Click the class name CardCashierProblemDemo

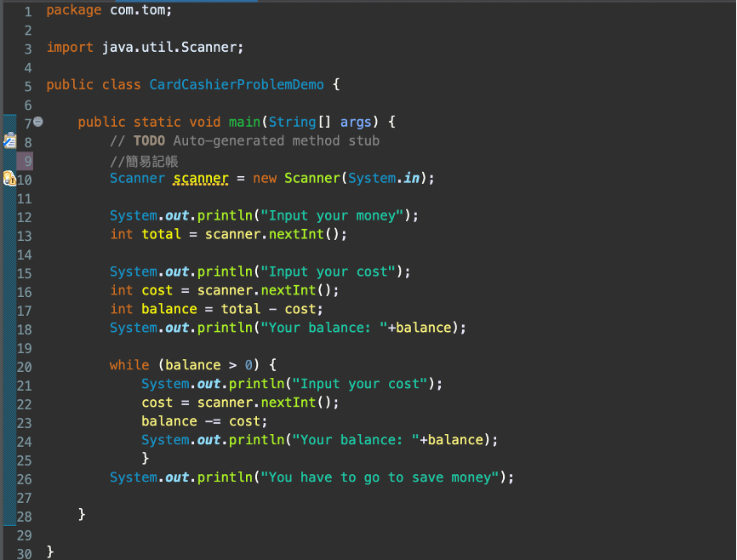coord(237,84)
